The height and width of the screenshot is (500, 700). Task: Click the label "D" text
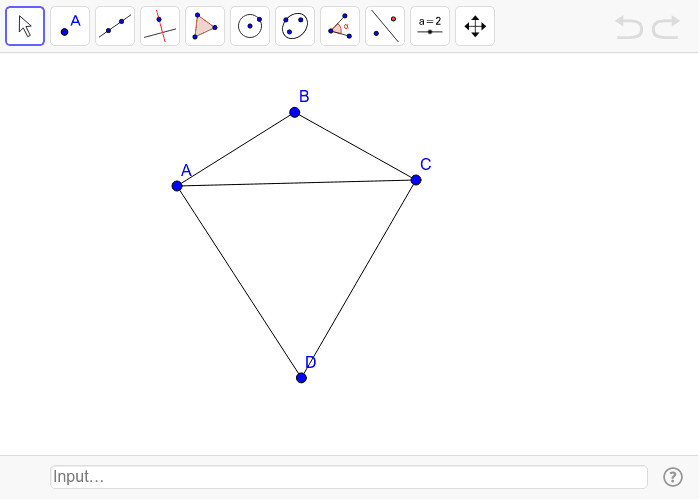click(x=311, y=362)
